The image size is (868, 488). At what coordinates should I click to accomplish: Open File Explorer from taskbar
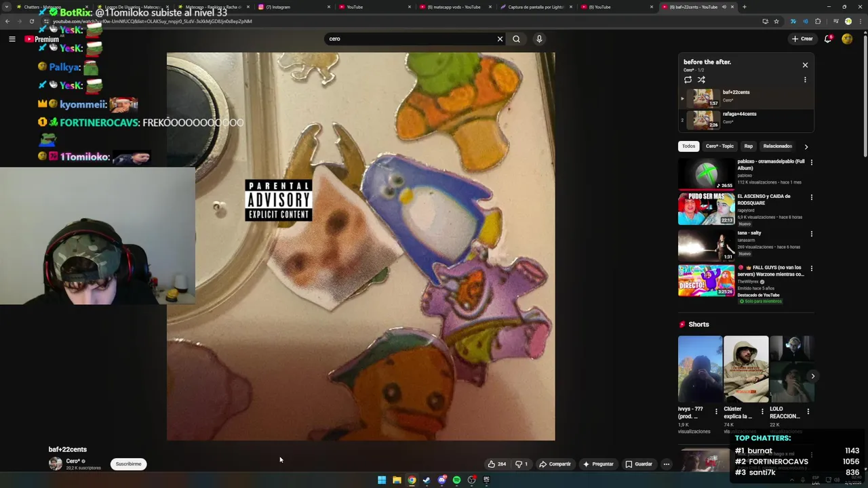click(x=397, y=480)
